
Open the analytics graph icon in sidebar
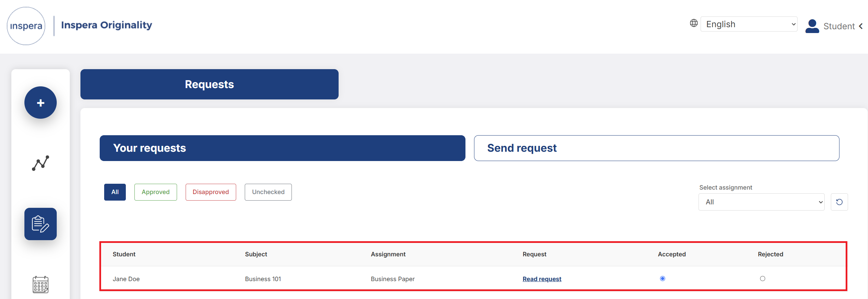coord(40,163)
